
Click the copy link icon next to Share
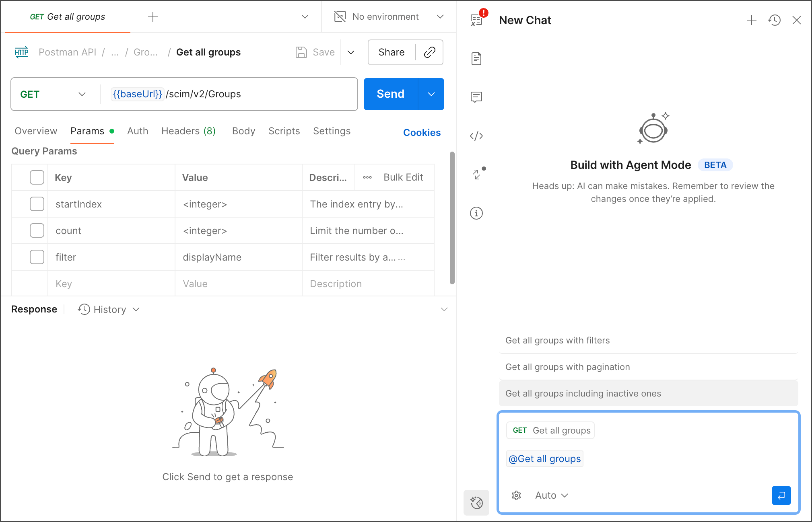(x=429, y=52)
